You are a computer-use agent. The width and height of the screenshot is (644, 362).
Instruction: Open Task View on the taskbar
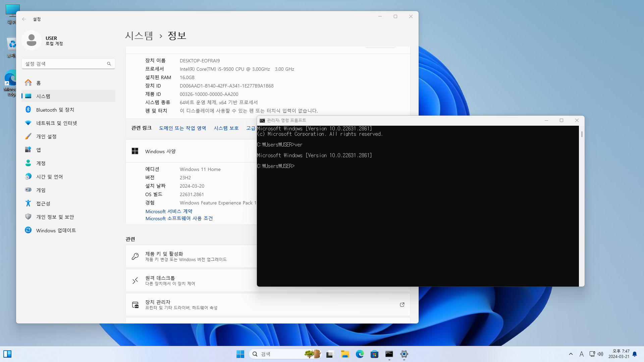[330, 354]
